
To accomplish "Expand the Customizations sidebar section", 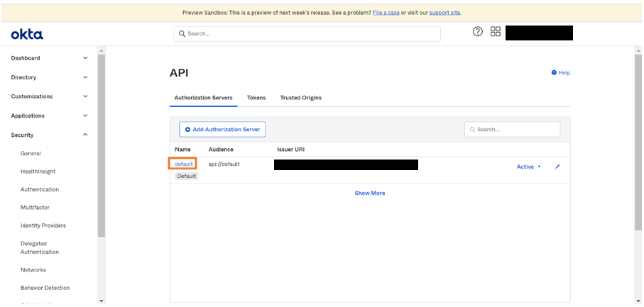I will click(48, 96).
